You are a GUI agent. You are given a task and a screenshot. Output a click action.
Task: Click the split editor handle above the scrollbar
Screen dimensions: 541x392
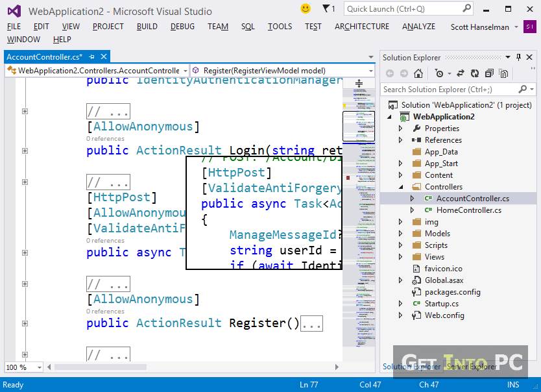359,83
